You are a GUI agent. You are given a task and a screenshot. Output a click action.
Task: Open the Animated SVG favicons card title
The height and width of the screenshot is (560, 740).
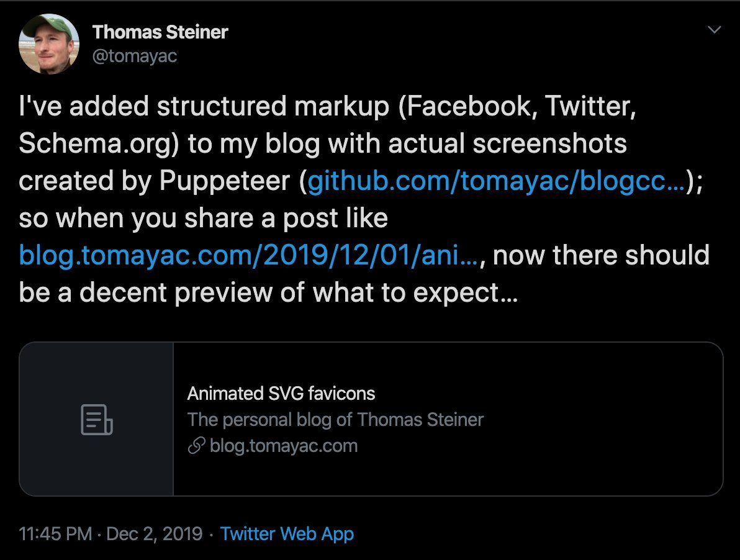tap(281, 394)
